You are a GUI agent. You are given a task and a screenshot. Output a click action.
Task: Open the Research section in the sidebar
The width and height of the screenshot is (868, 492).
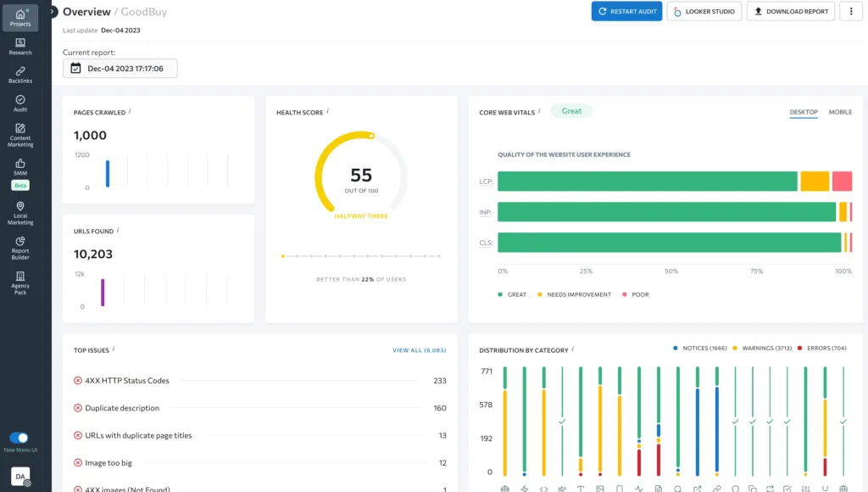click(x=19, y=45)
